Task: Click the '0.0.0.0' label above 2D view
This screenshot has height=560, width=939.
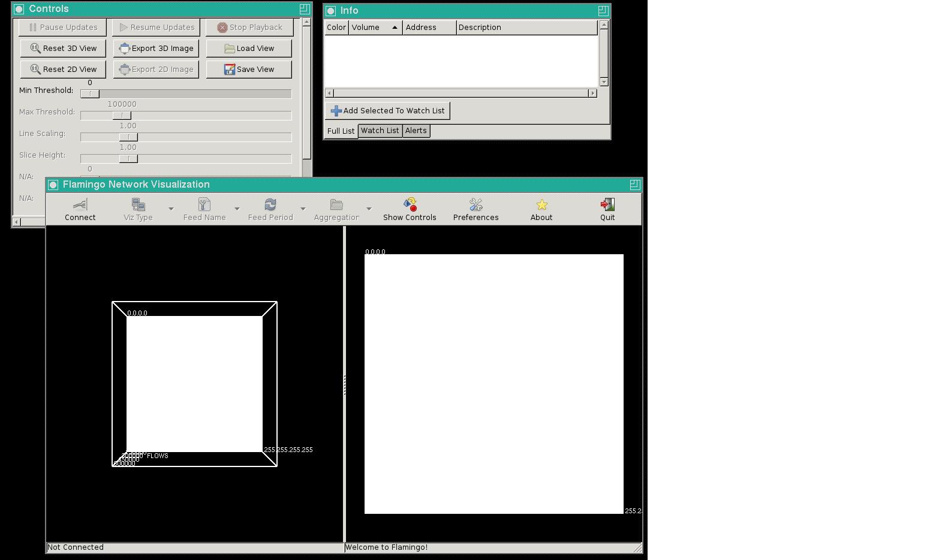Action: click(x=375, y=252)
